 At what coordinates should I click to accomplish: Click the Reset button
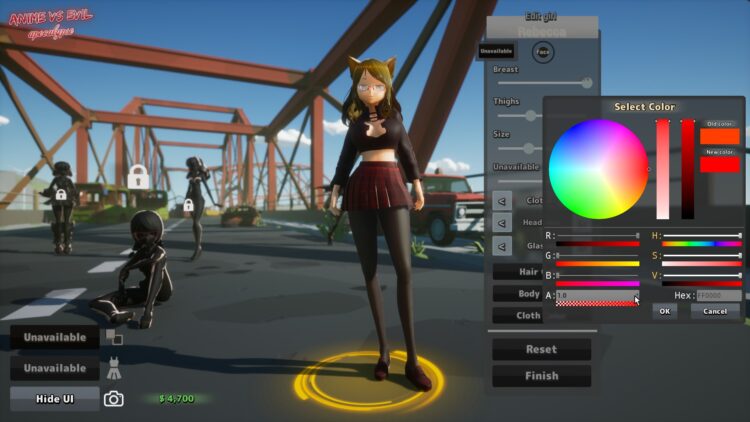point(541,349)
